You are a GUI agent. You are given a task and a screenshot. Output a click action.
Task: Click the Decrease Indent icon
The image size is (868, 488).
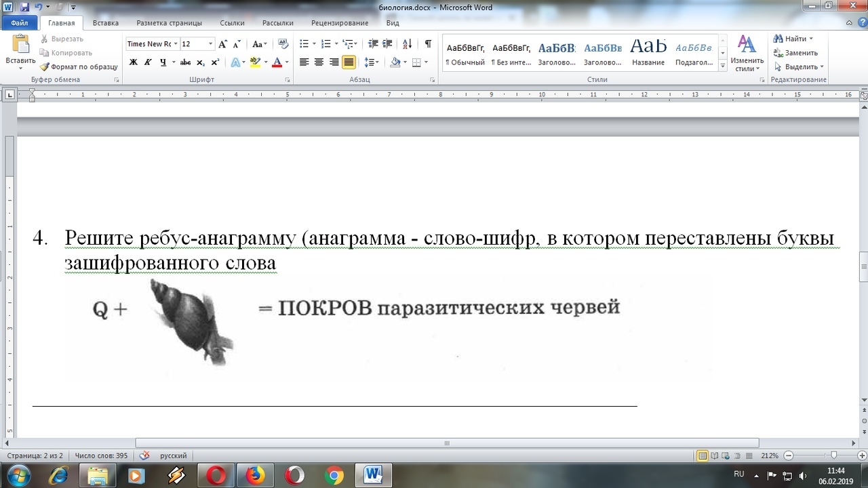click(x=372, y=44)
